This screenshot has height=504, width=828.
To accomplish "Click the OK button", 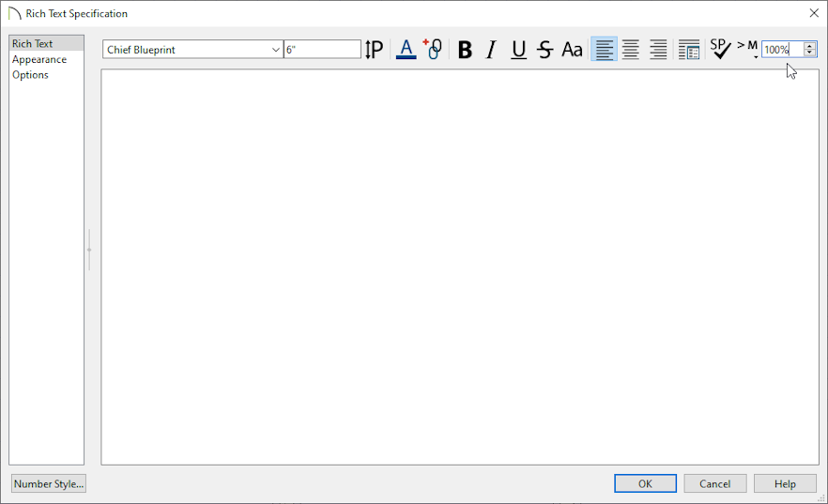I will (x=645, y=483).
